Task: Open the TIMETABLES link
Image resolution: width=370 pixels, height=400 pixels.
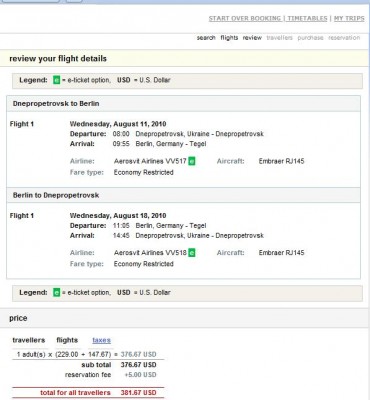Action: [307, 18]
